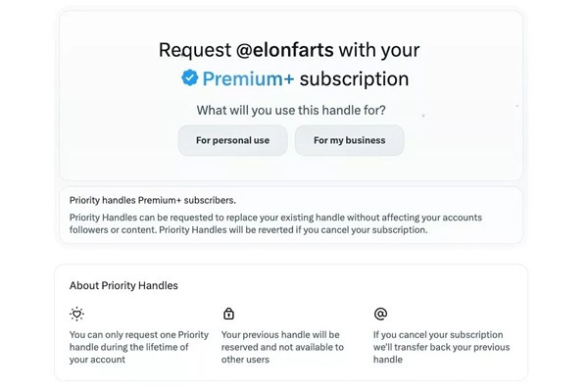The height and width of the screenshot is (392, 588).
Task: Click "What will you use this handle for?" prompt
Action: (x=290, y=109)
